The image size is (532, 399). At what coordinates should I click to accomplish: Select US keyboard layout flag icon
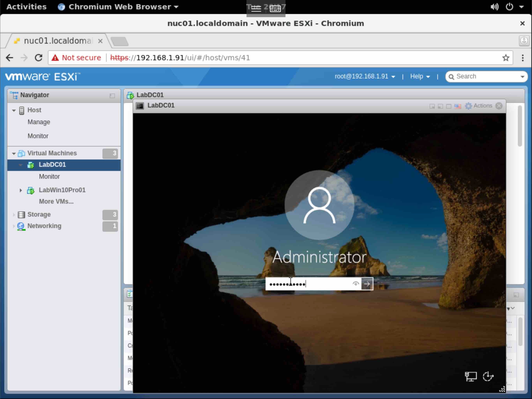tap(458, 106)
